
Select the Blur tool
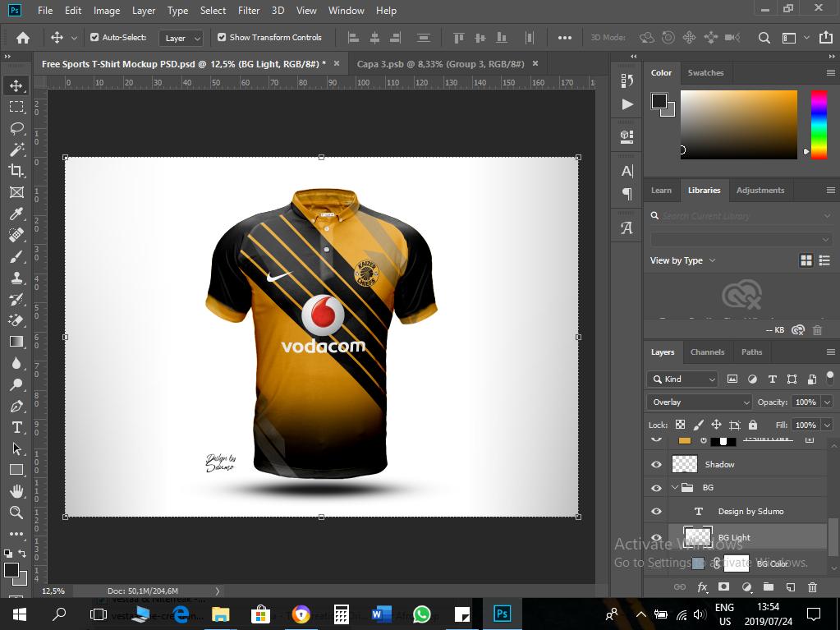16,363
